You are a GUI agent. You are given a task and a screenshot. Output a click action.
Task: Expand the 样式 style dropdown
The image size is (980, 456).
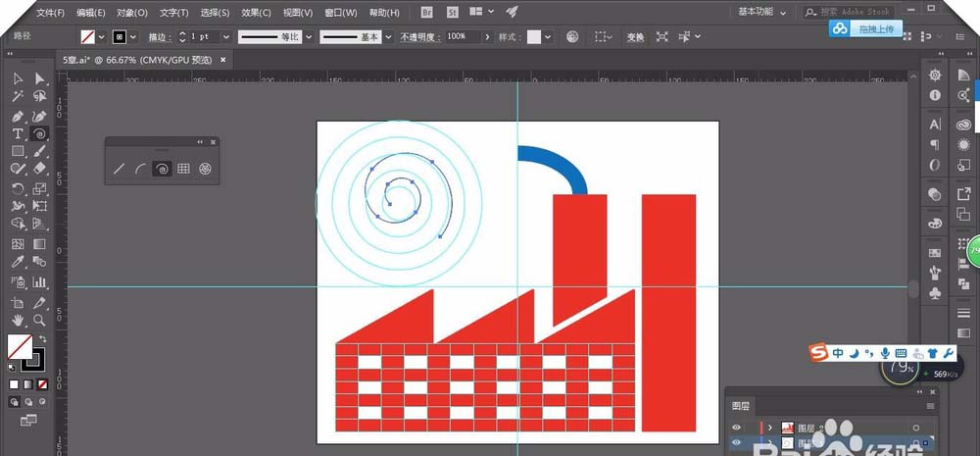tap(548, 37)
